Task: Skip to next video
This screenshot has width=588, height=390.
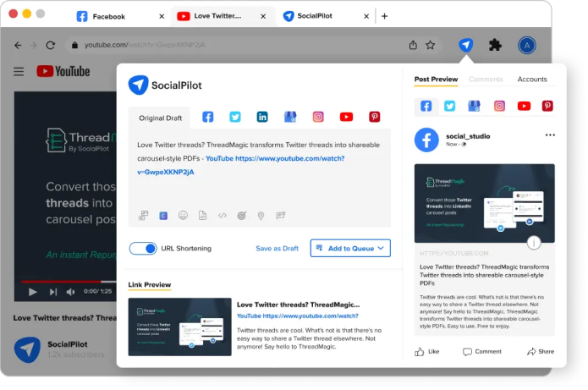Action: point(53,292)
